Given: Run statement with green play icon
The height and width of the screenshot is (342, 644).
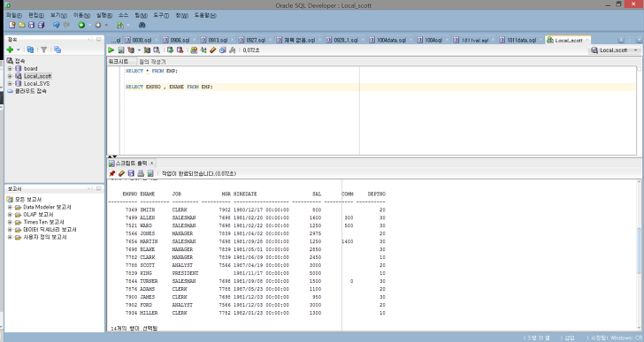Looking at the screenshot, I should (x=111, y=50).
